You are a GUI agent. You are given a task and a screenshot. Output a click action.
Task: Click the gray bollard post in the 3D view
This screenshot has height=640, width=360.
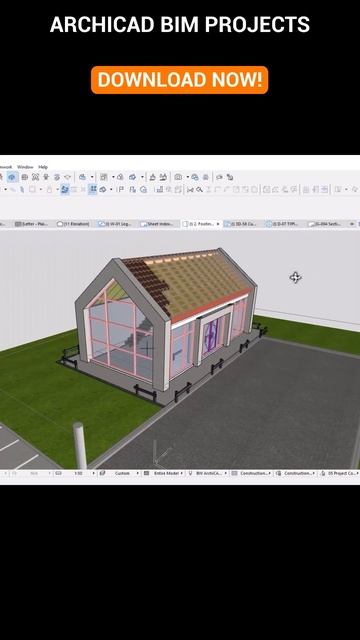[x=80, y=445]
